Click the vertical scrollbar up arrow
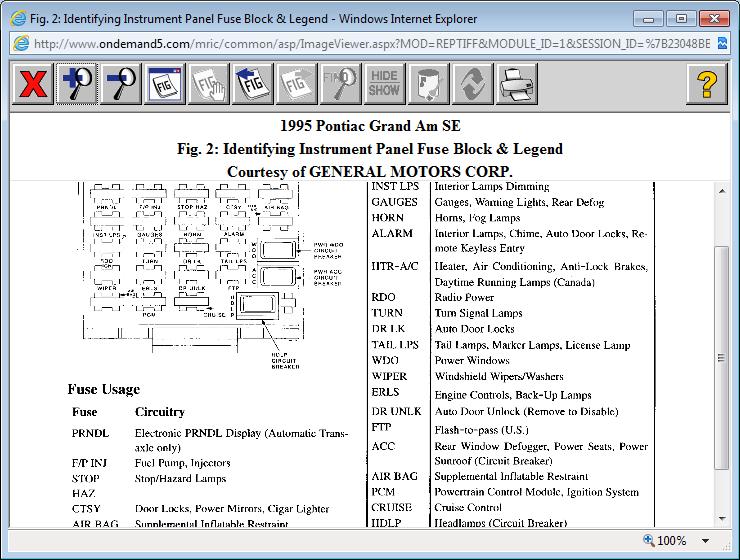The height and width of the screenshot is (560, 740). pyautogui.click(x=721, y=191)
